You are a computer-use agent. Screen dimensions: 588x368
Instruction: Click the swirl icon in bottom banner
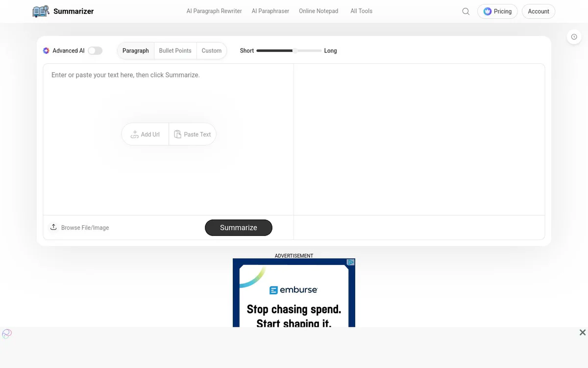7,334
